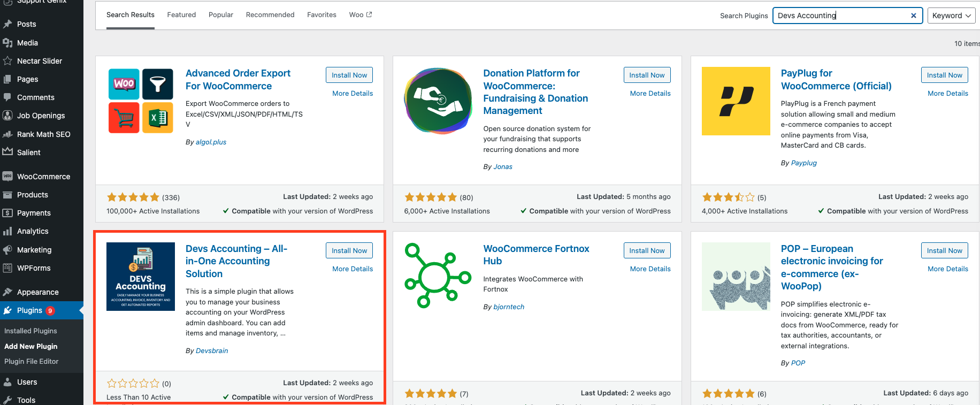
Task: Install PayPlug for WooCommerce plugin
Action: (944, 75)
